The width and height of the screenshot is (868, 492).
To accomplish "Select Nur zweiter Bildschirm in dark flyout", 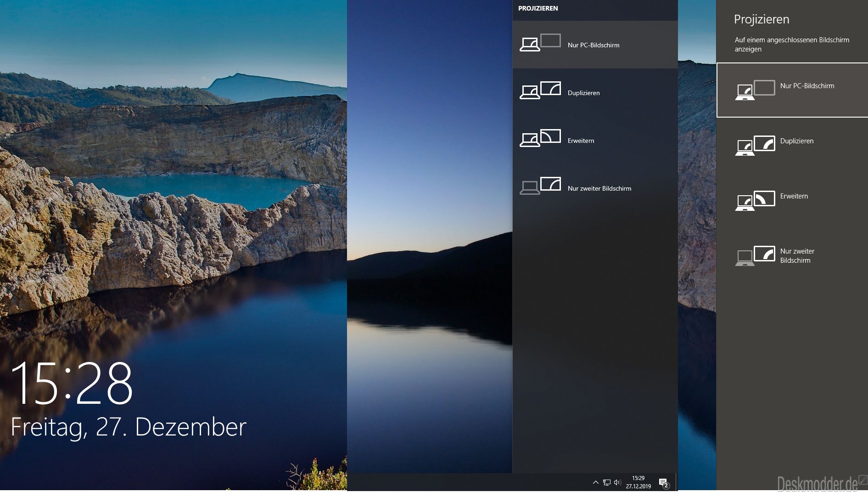I will [x=595, y=188].
